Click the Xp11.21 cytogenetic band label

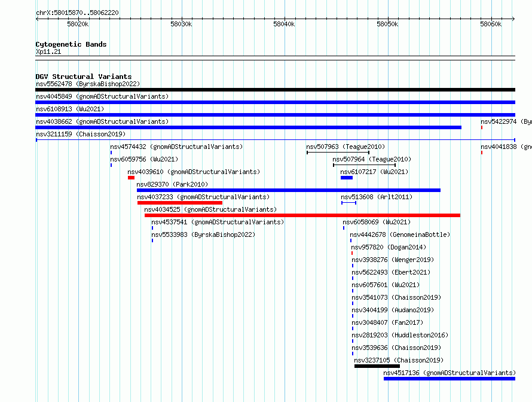coord(48,51)
